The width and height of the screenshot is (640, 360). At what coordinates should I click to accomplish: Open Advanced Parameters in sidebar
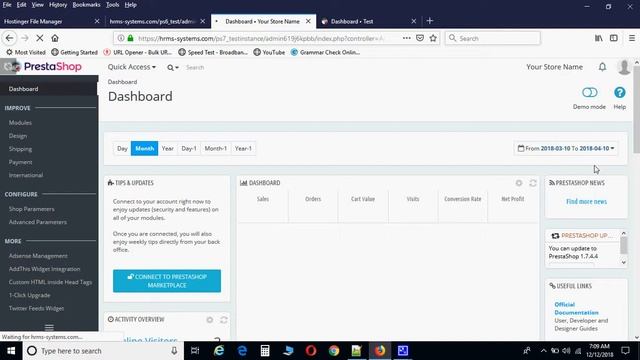[x=38, y=222]
